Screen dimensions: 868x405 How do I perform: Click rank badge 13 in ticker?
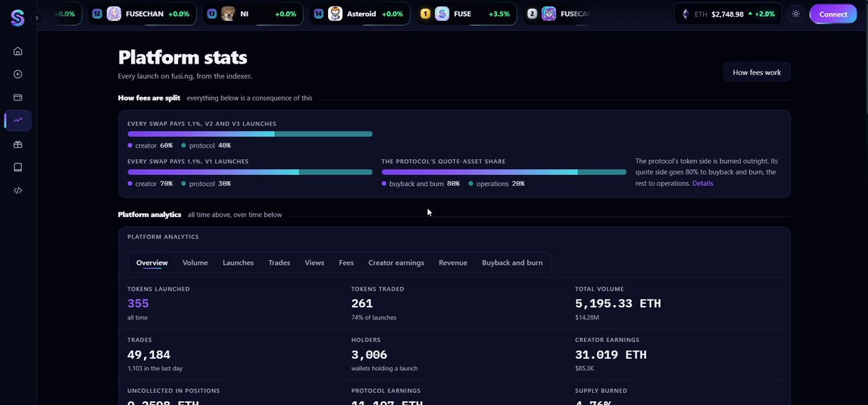211,14
